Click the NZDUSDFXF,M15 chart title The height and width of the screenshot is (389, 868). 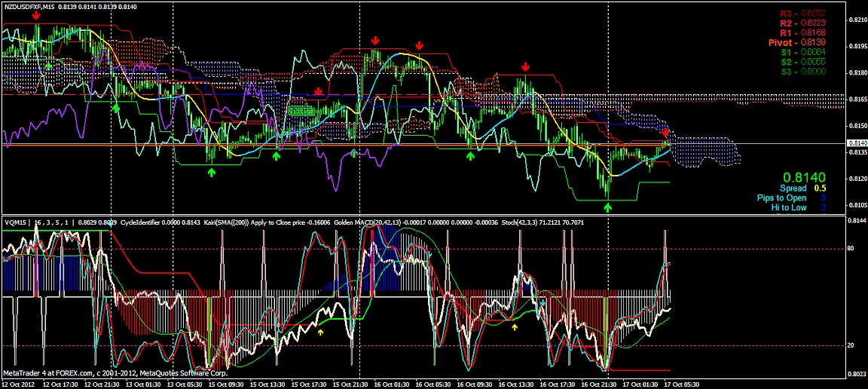(x=38, y=6)
